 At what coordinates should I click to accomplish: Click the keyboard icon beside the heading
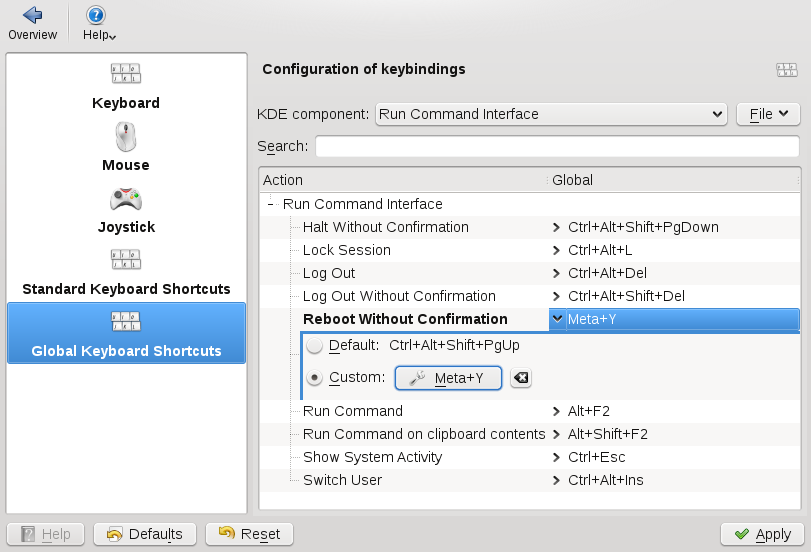(786, 70)
